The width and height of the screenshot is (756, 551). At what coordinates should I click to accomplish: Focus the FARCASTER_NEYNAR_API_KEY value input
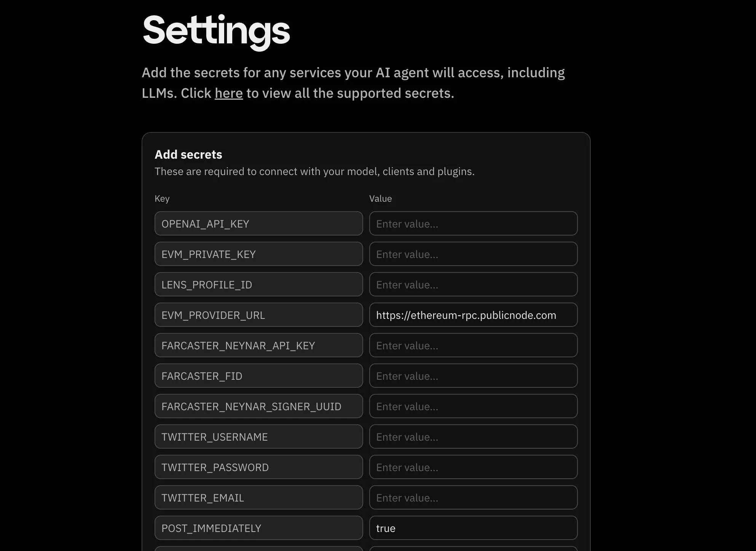coord(473,346)
